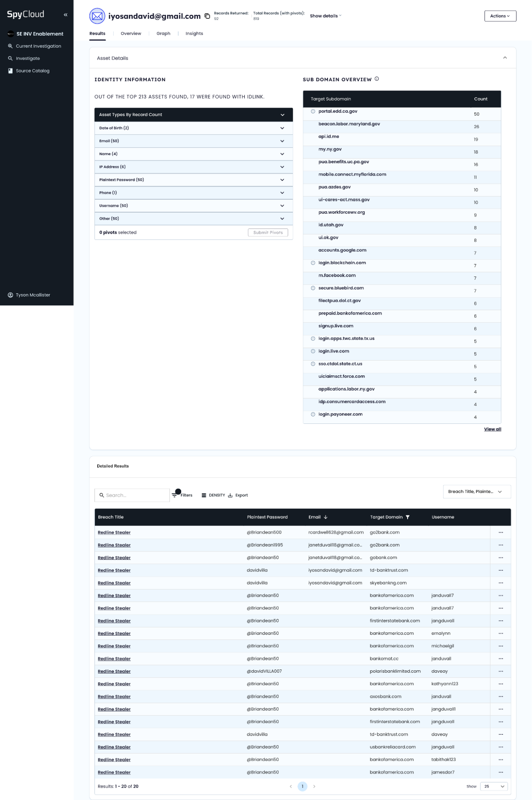Change the Show 25 rows-per-page dropdown
This screenshot has width=532, height=800.
[494, 786]
